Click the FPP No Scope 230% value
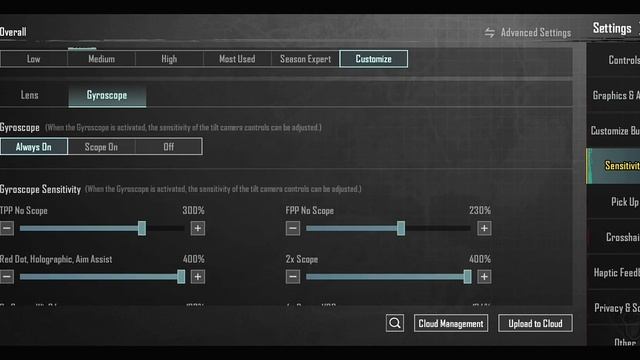Image resolution: width=640 pixels, height=360 pixels. (480, 211)
